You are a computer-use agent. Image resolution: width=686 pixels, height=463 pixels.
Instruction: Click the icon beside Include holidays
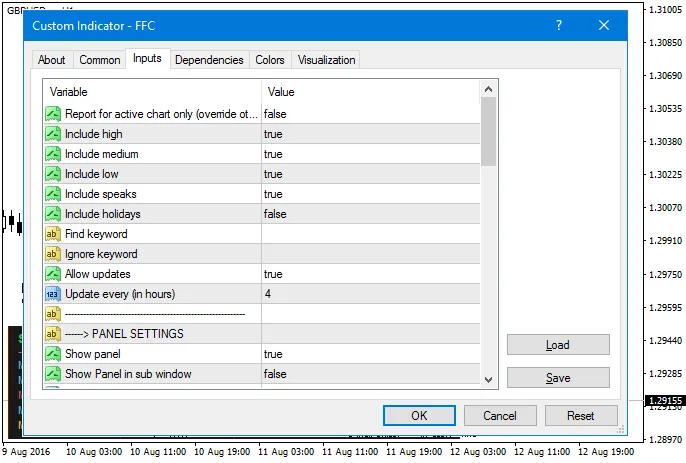pos(53,214)
